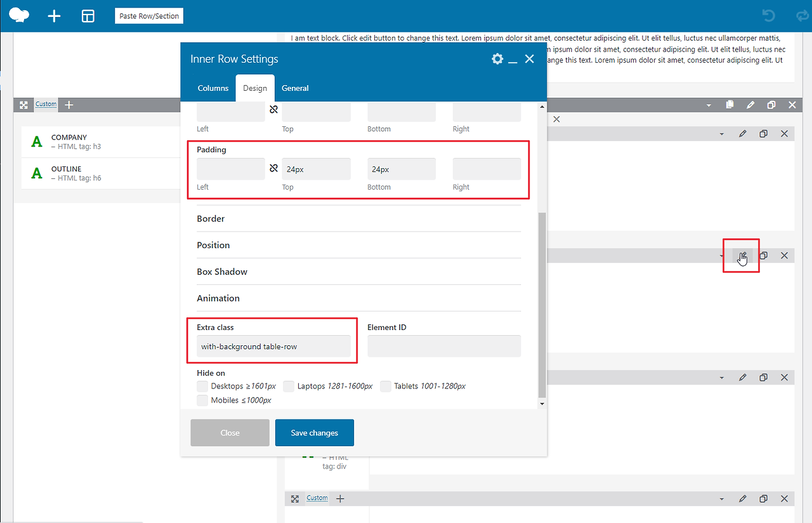The height and width of the screenshot is (523, 812).
Task: Edit the second inner row with pencil icon
Action: (x=742, y=255)
